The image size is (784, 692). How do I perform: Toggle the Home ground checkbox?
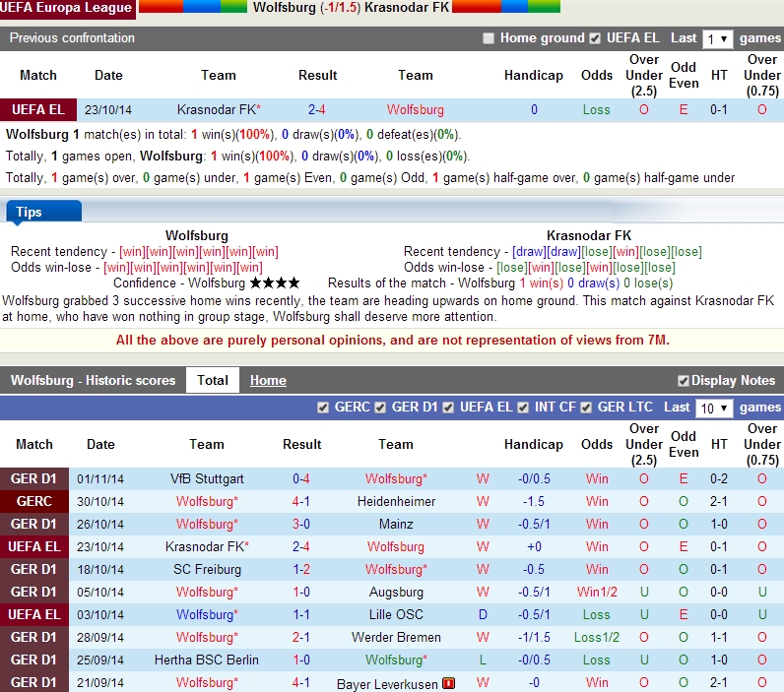[x=489, y=38]
